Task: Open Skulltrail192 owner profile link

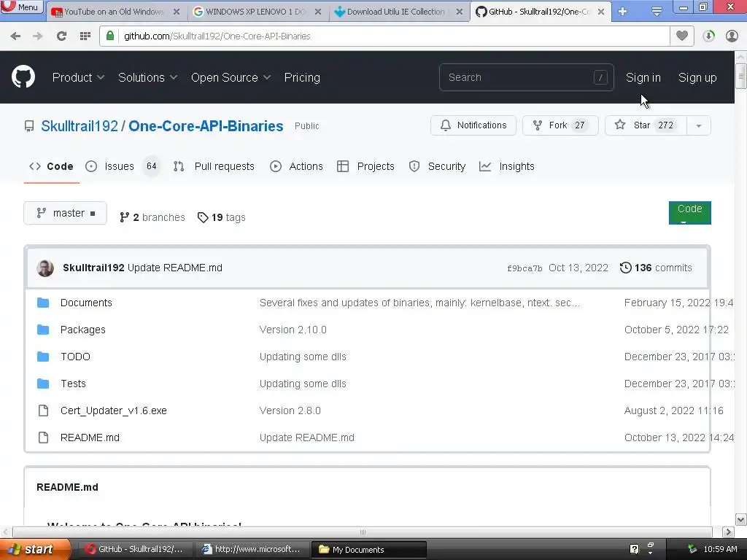Action: coord(80,125)
